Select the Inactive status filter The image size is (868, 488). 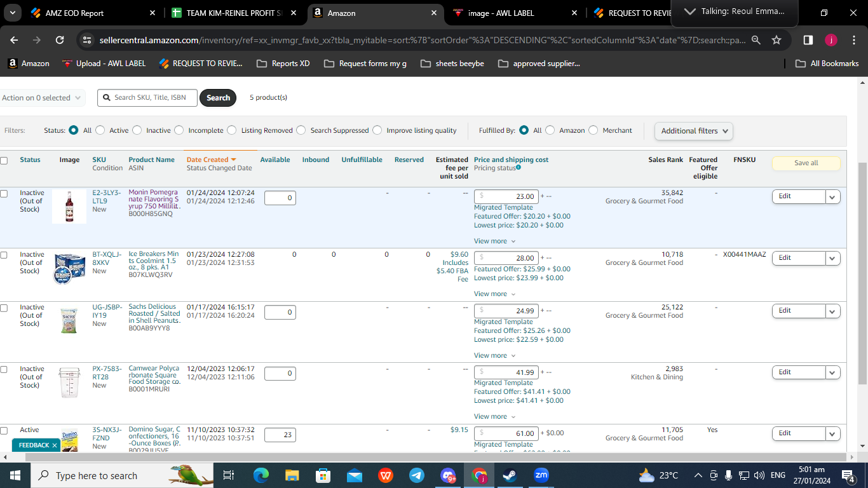click(x=137, y=130)
